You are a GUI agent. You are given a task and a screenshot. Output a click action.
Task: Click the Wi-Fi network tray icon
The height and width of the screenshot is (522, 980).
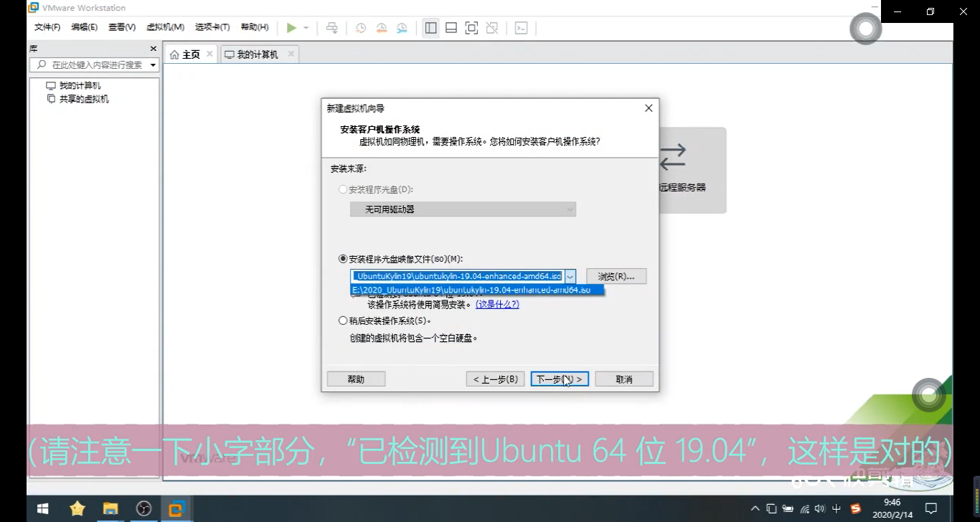coord(804,508)
